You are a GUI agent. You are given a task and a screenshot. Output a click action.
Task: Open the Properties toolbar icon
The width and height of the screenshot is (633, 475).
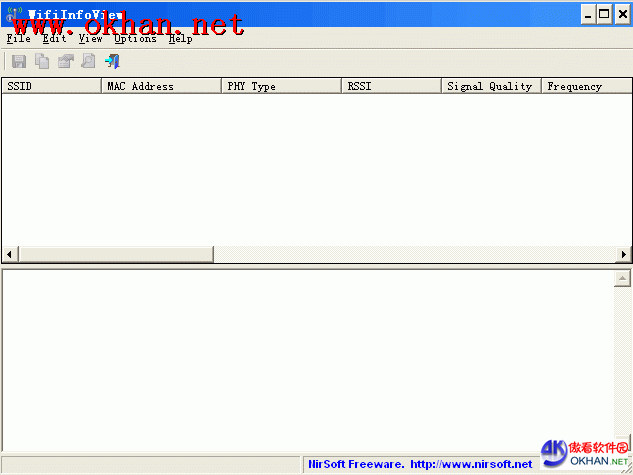point(65,61)
